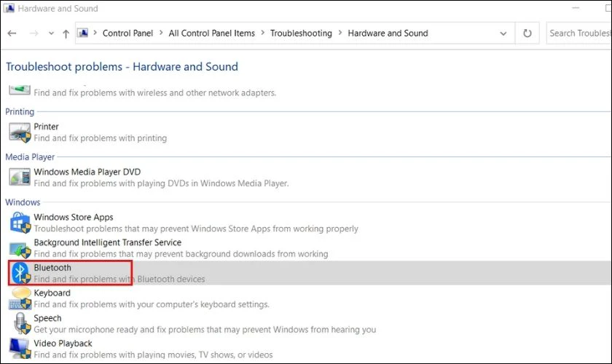Open the Speech troubleshooter
Viewport: 612px width, 364px height.
[47, 318]
